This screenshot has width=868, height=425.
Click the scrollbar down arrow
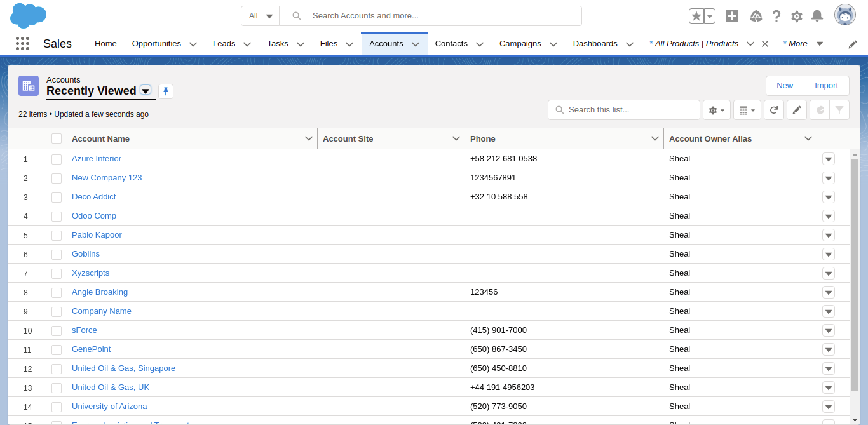[855, 419]
